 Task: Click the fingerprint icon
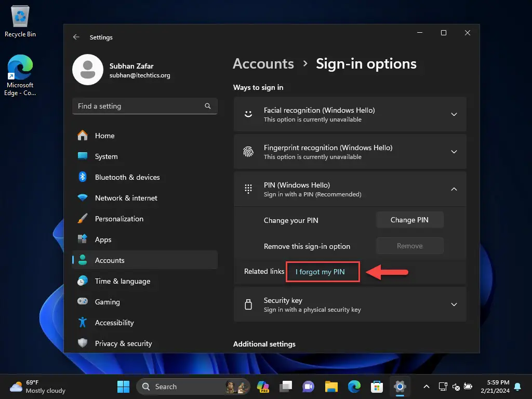tap(248, 152)
